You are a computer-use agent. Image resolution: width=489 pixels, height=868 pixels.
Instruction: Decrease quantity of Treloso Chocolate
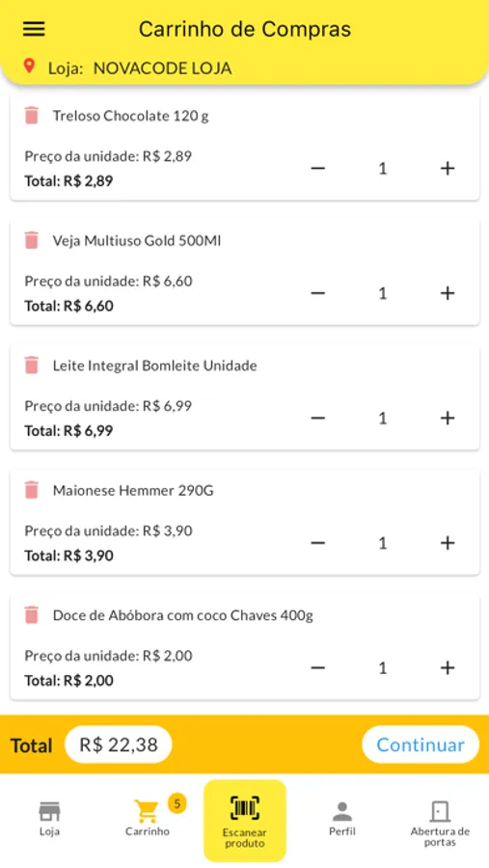coord(318,168)
